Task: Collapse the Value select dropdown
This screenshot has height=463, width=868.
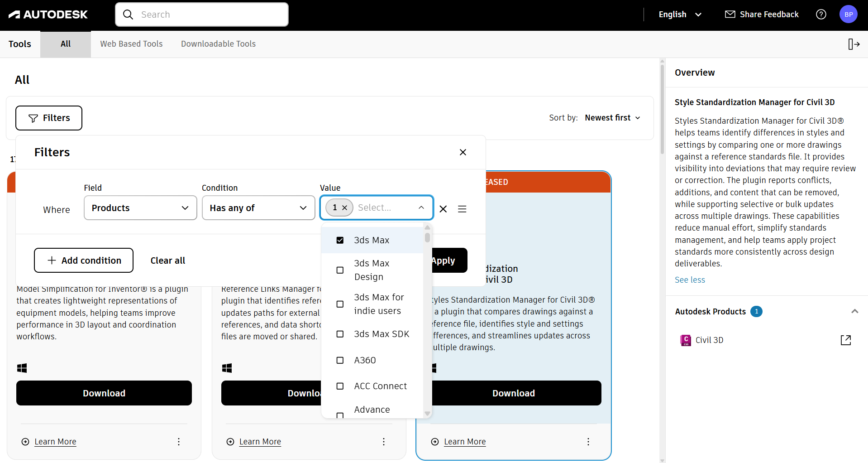Action: pyautogui.click(x=421, y=207)
